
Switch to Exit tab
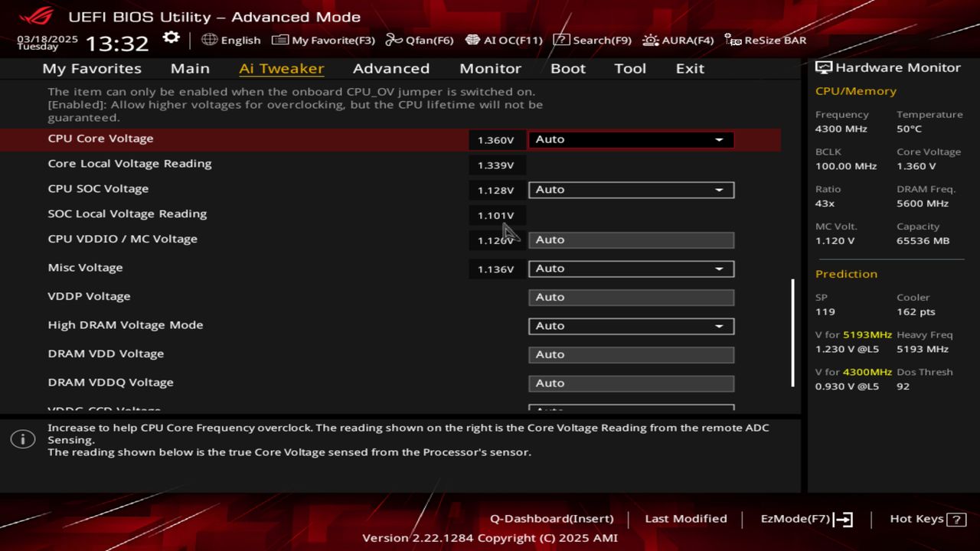(x=690, y=68)
